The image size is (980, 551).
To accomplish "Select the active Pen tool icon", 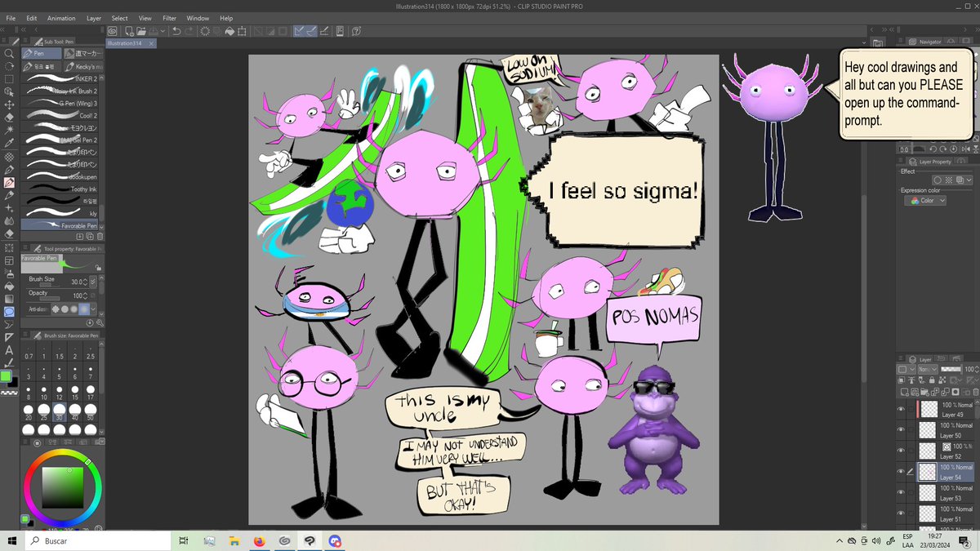I will (x=9, y=183).
